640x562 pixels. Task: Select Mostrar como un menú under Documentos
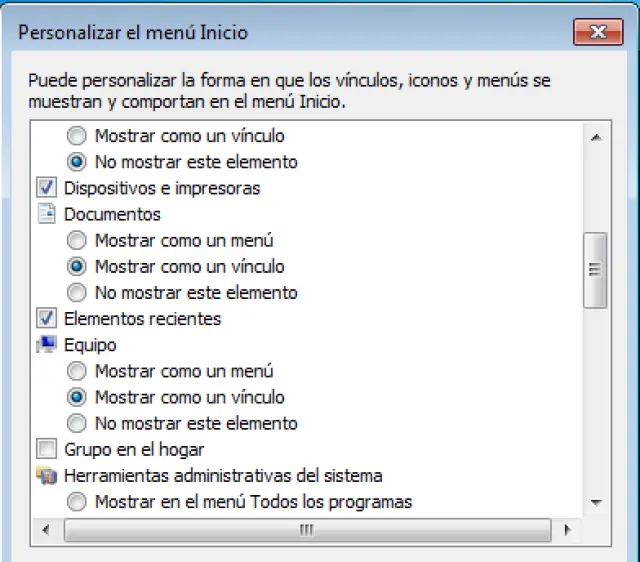click(x=77, y=240)
